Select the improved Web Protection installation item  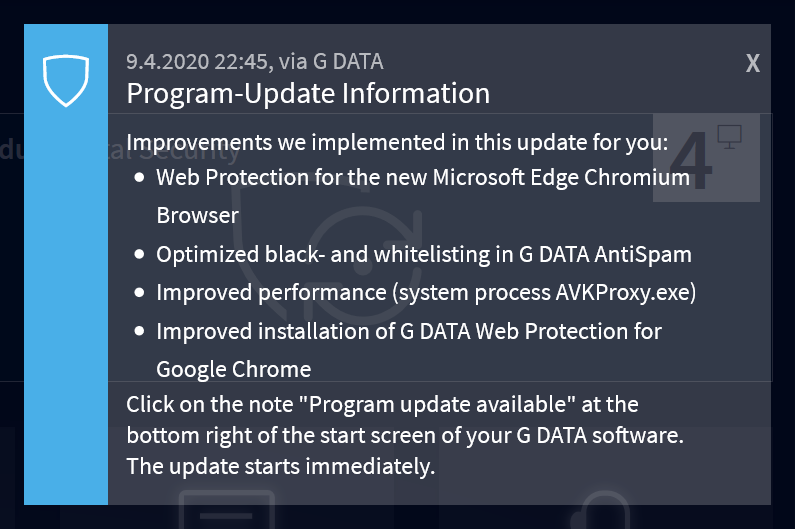pos(409,330)
